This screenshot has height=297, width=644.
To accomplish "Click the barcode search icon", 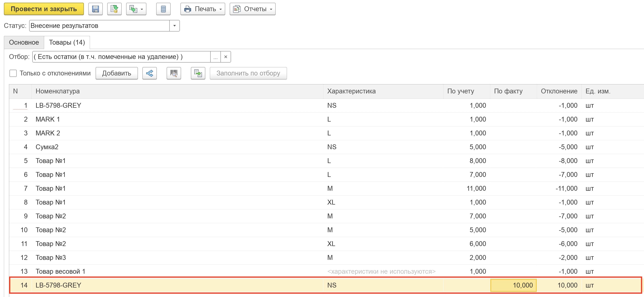I will pyautogui.click(x=174, y=73).
